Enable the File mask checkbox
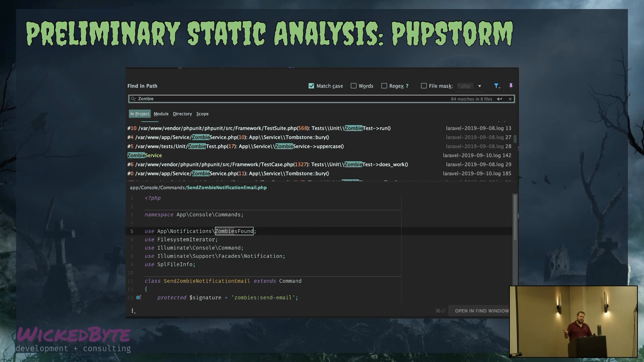 [424, 86]
